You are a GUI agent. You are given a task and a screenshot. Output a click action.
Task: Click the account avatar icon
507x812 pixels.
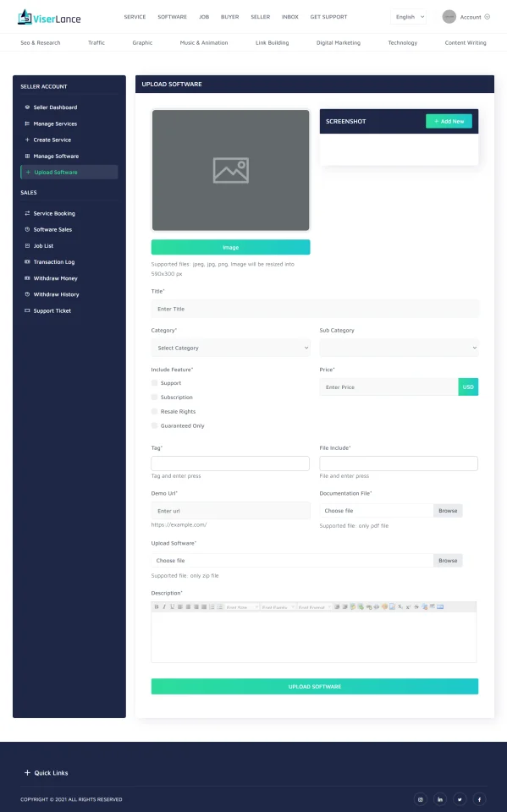click(449, 17)
